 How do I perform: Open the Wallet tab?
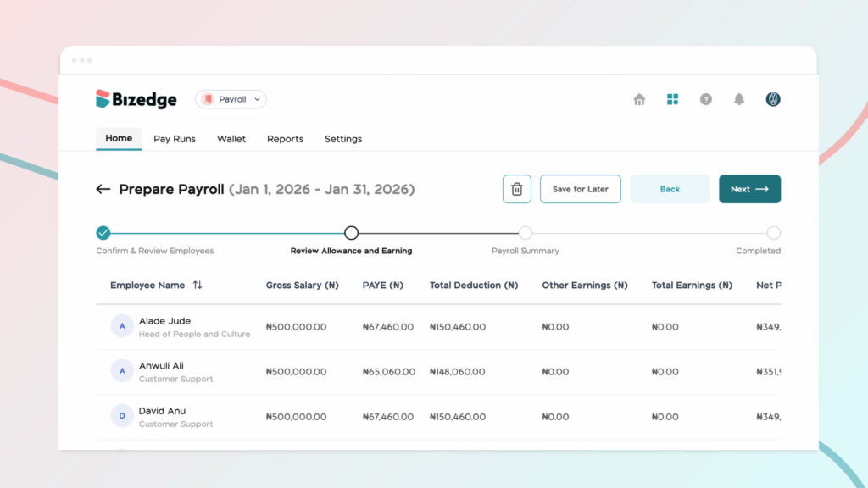point(231,139)
